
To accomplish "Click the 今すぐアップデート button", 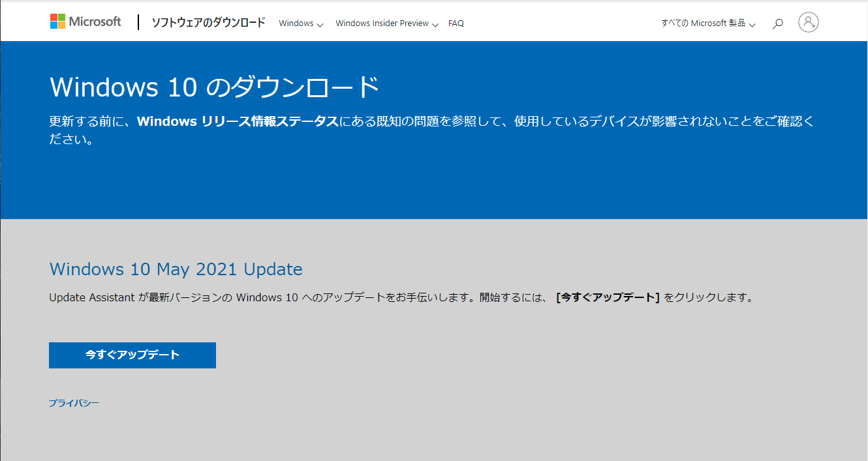I will coord(132,355).
